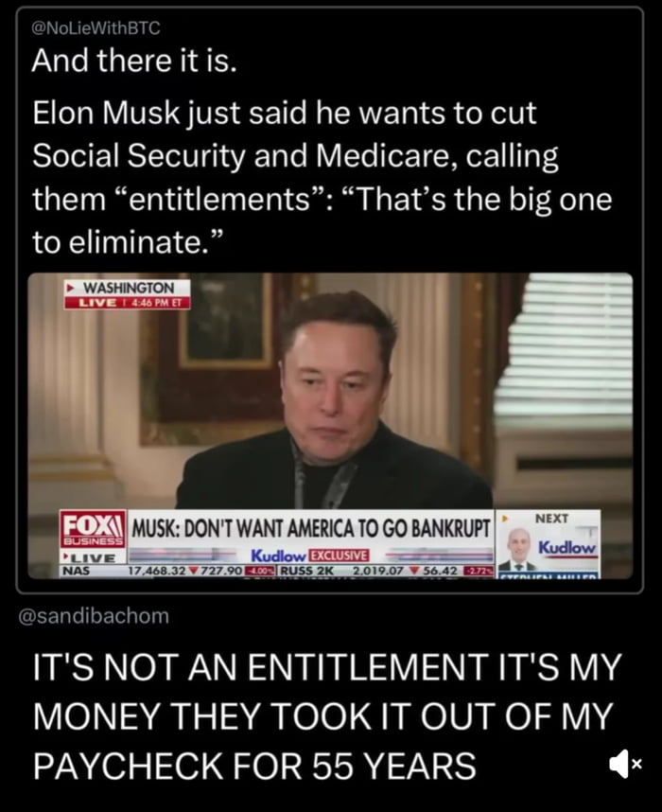Select the 'And there it is.' text
The height and width of the screenshot is (812, 662).
pos(134,61)
